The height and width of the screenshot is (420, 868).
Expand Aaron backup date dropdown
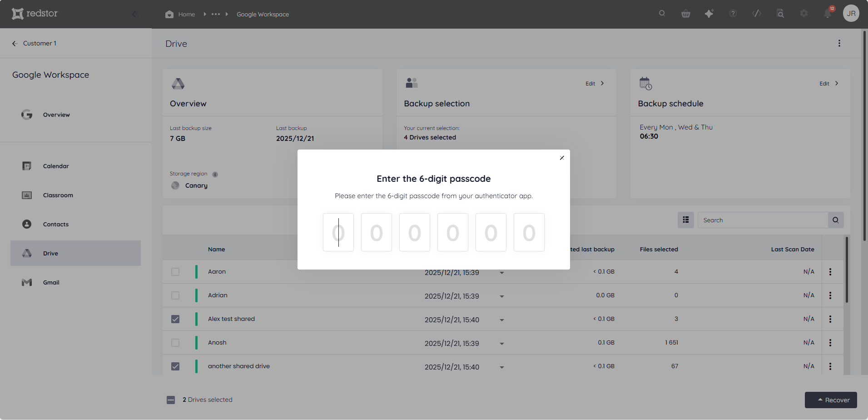click(x=502, y=273)
